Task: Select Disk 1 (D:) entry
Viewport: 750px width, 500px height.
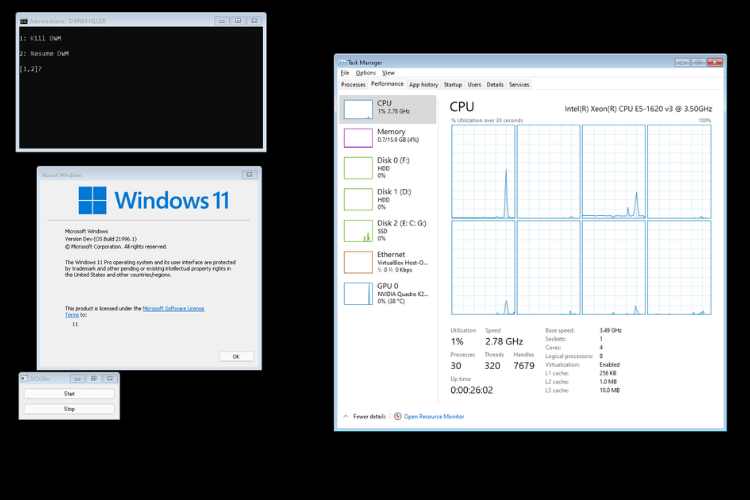Action: 387,199
